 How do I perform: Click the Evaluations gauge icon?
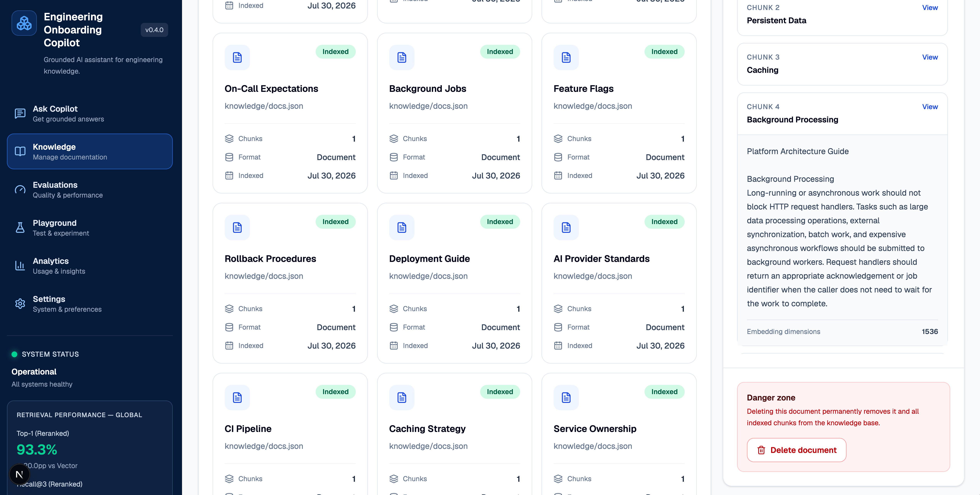(20, 190)
